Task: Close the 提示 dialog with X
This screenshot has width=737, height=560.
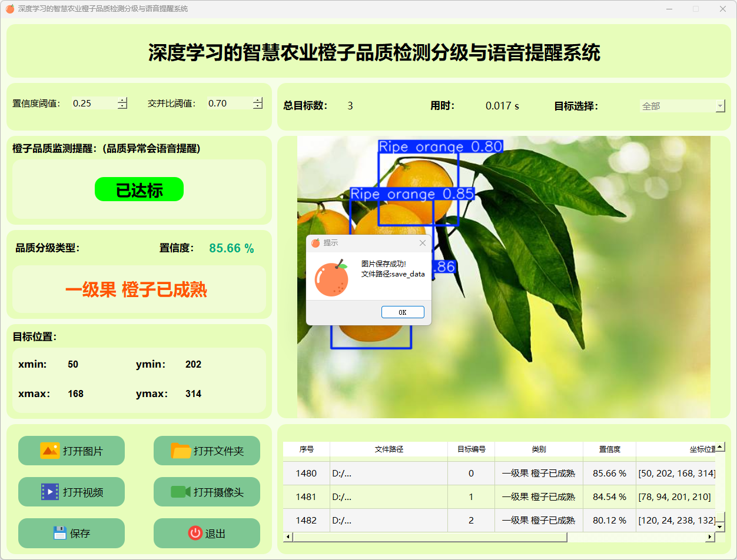Action: [x=422, y=243]
